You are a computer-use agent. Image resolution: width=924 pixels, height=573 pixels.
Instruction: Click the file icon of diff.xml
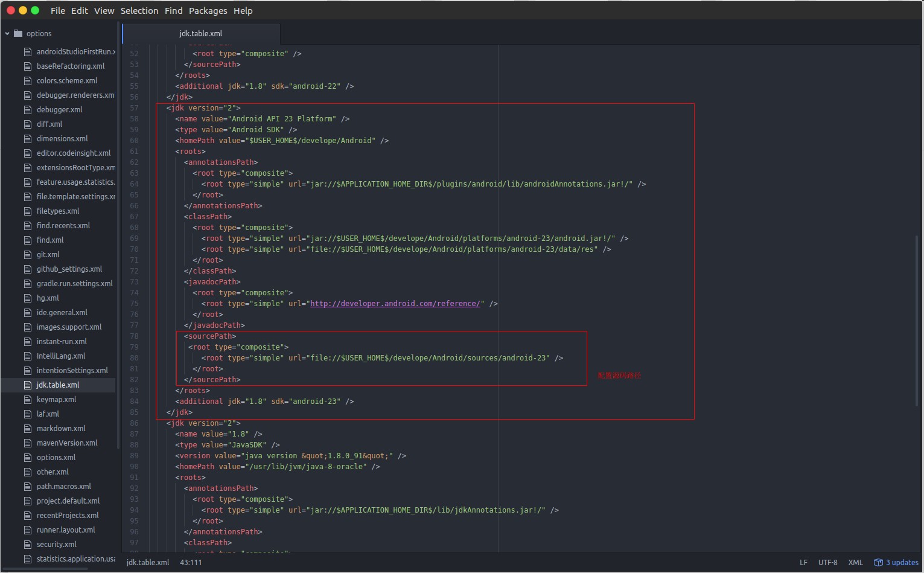[x=28, y=124]
